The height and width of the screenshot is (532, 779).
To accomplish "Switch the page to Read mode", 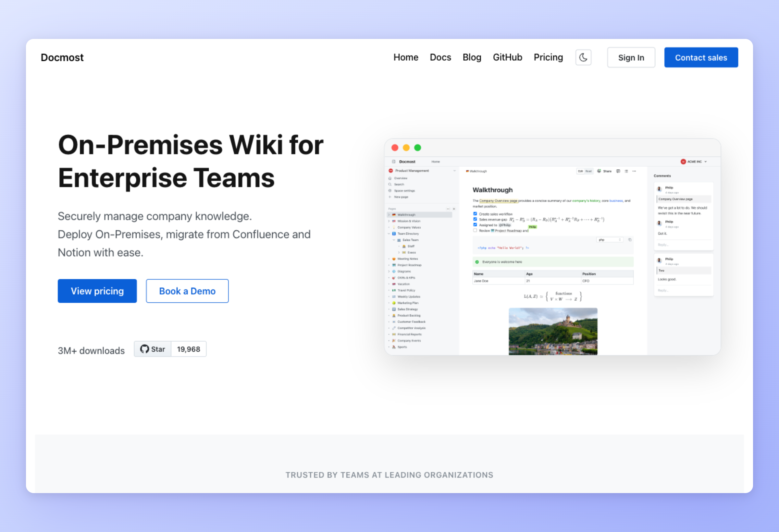I will 588,171.
